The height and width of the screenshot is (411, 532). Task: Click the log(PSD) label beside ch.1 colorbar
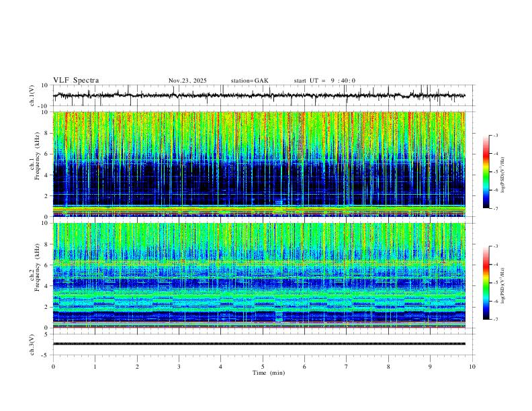[x=503, y=175]
